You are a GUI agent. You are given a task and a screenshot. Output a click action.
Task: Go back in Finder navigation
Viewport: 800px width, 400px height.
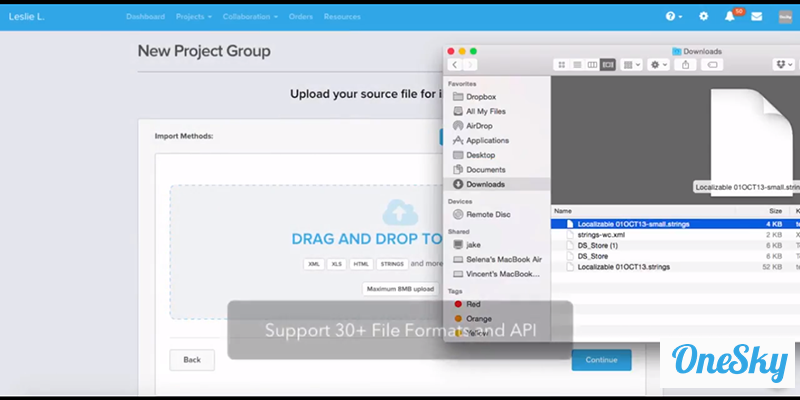click(x=455, y=65)
